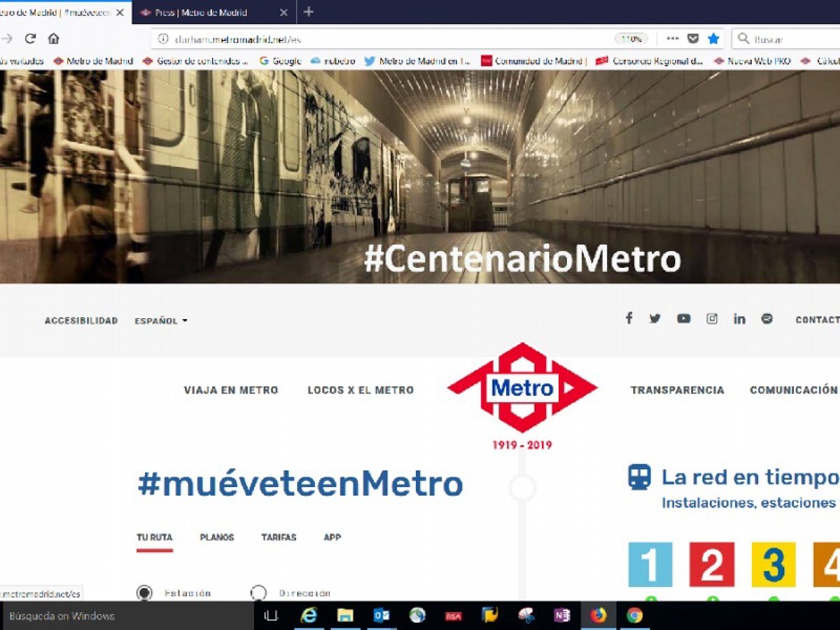Expand the Español language dropdown

point(161,321)
